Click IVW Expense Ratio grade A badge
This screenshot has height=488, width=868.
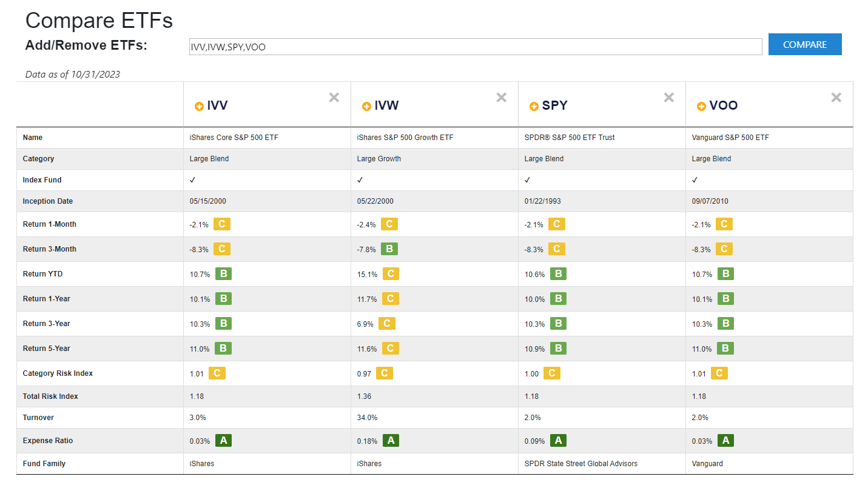pos(391,441)
